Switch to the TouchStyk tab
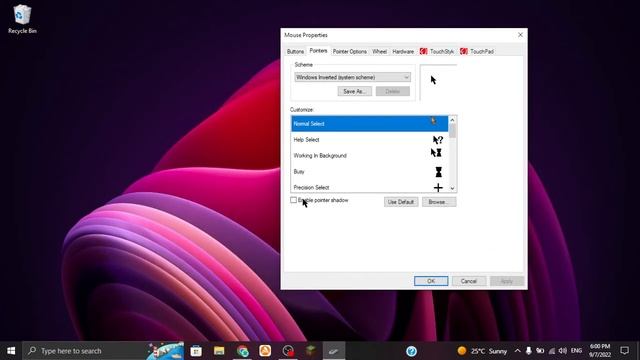The width and height of the screenshot is (640, 360). [x=437, y=51]
